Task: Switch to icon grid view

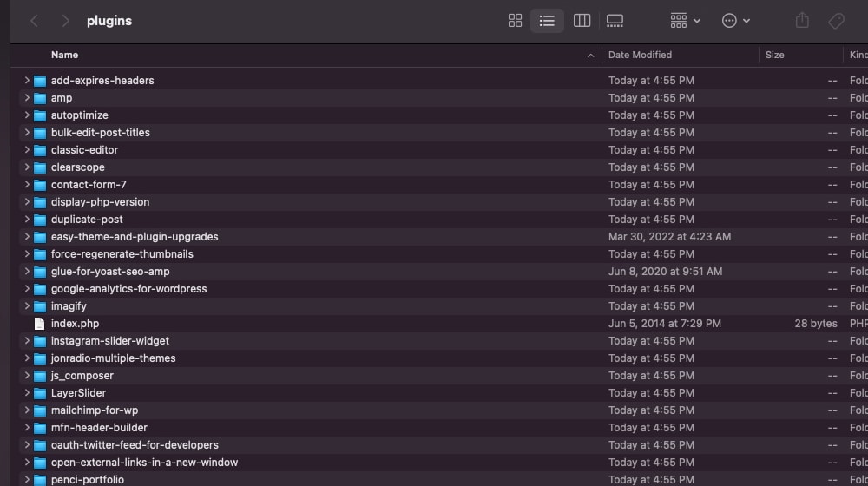Action: point(515,21)
